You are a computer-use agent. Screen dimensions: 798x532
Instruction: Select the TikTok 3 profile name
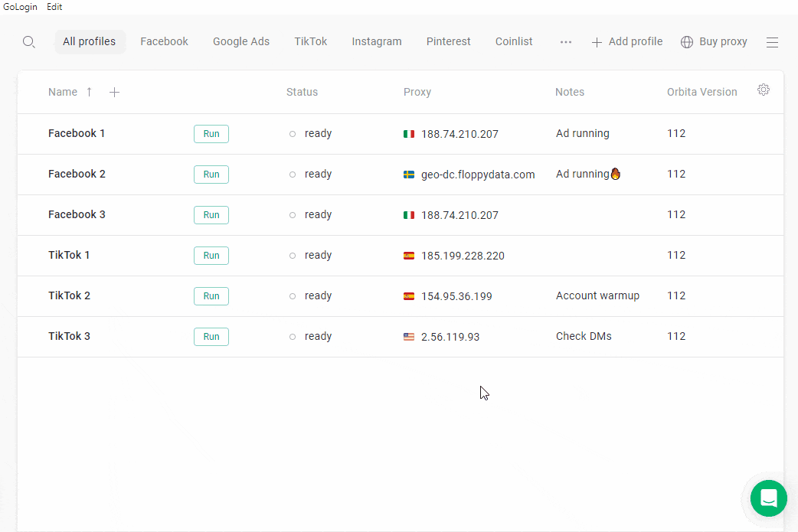tap(69, 336)
